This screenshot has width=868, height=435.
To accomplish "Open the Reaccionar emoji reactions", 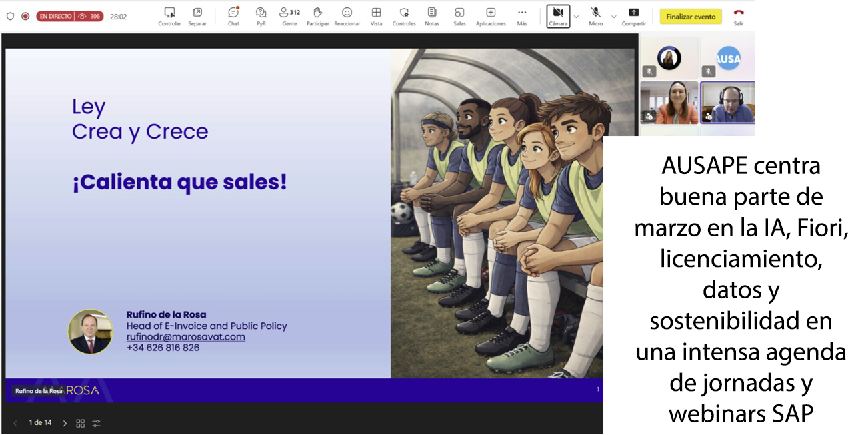I will (347, 16).
